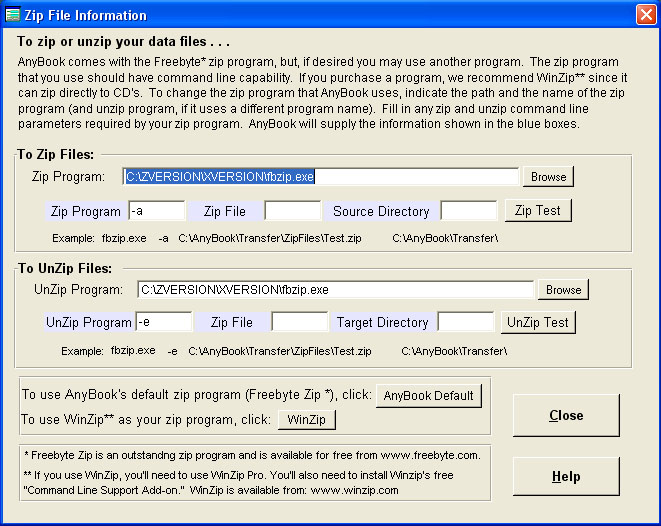Click the Zip File field in To Zip Files
Screen dimensions: 661x526
coord(292,211)
